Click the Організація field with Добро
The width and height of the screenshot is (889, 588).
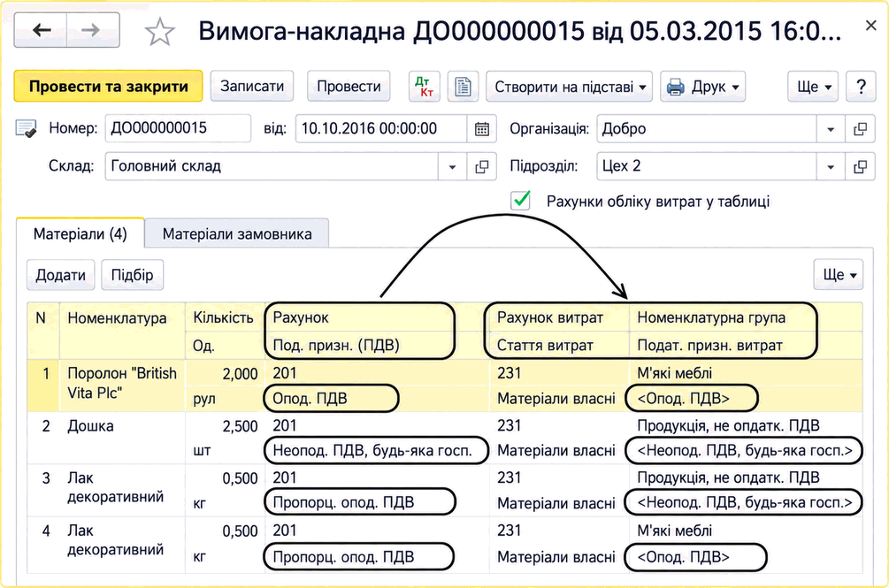pyautogui.click(x=707, y=129)
